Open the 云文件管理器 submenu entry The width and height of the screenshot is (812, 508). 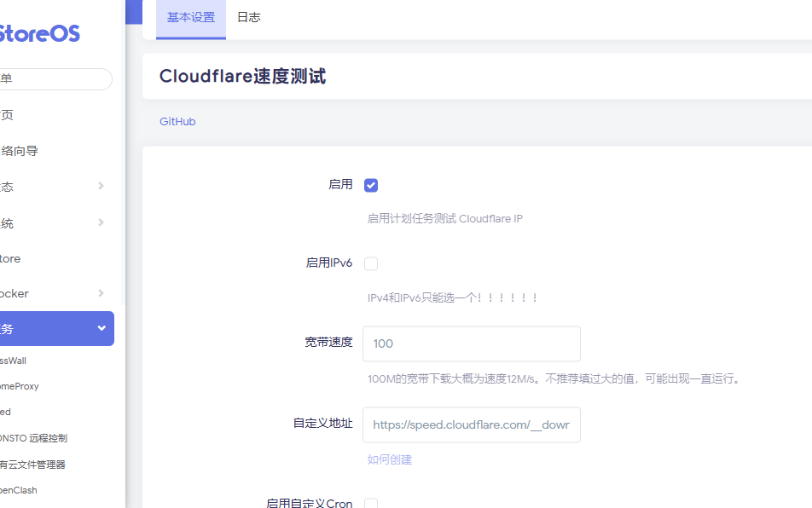(32, 465)
